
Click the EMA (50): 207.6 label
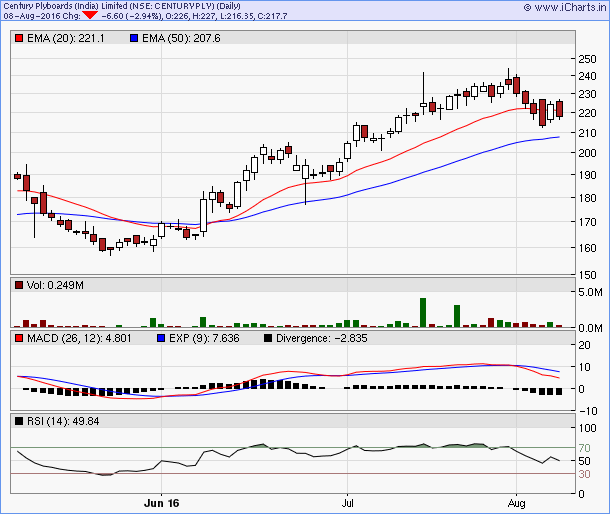181,38
